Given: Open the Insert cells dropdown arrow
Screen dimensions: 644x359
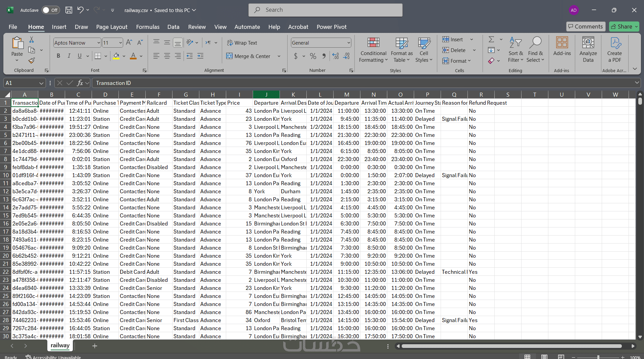Looking at the screenshot, I should (x=472, y=40).
